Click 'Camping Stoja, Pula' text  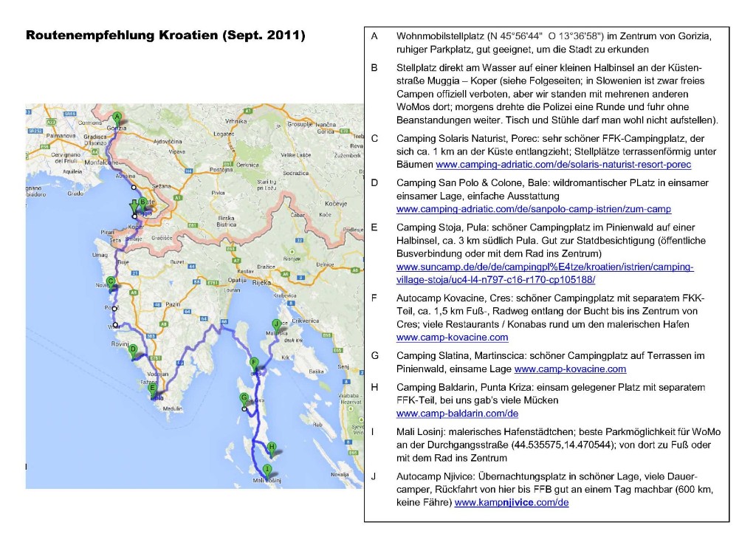[441, 227]
